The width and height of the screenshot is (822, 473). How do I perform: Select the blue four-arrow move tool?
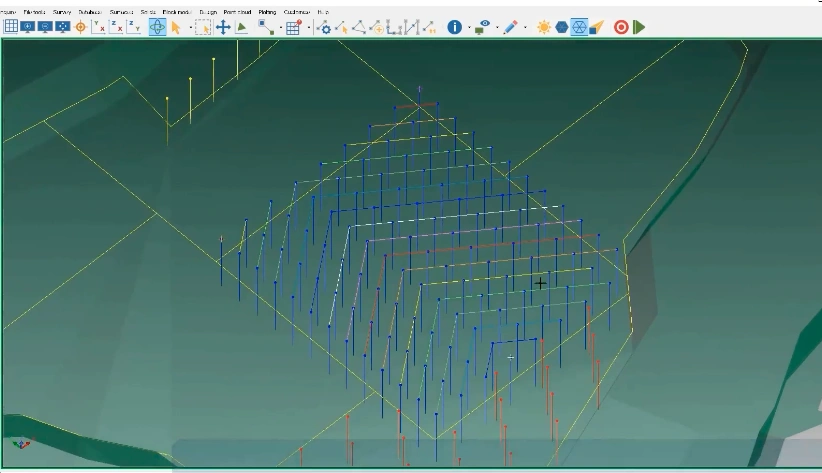coord(223,27)
